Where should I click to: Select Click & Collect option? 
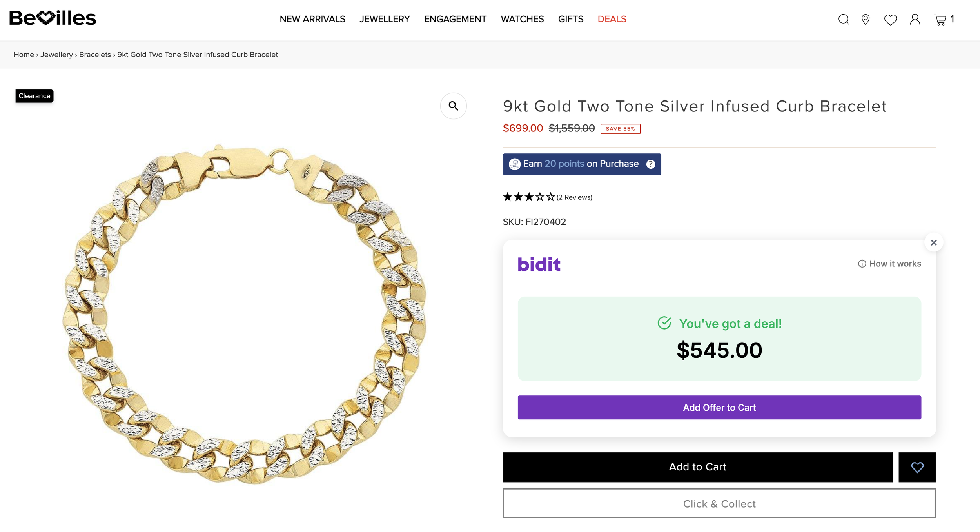719,503
